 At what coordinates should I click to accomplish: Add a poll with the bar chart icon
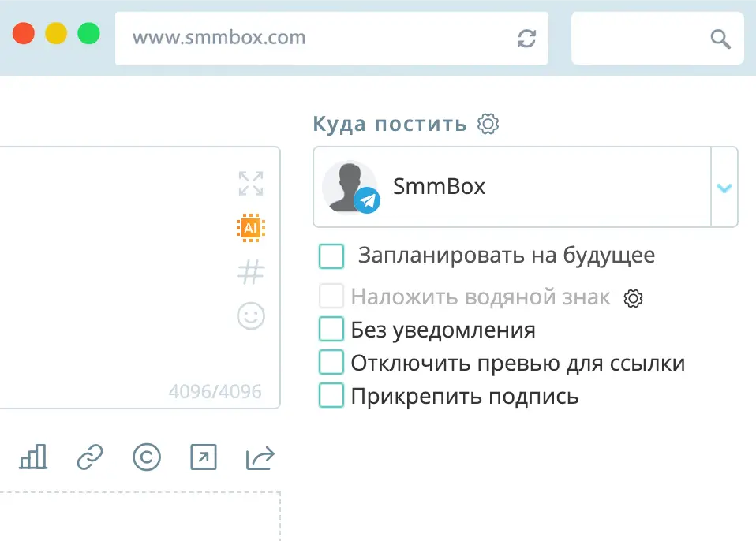(x=33, y=457)
